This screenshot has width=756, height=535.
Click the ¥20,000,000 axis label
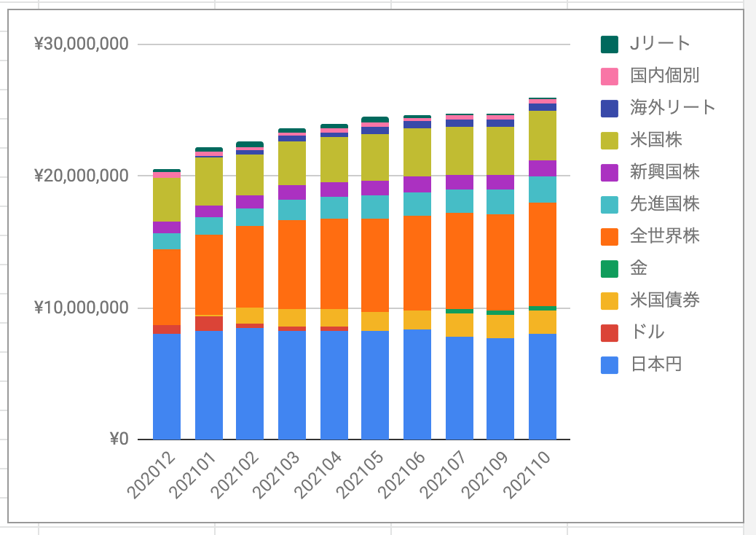pos(82,176)
